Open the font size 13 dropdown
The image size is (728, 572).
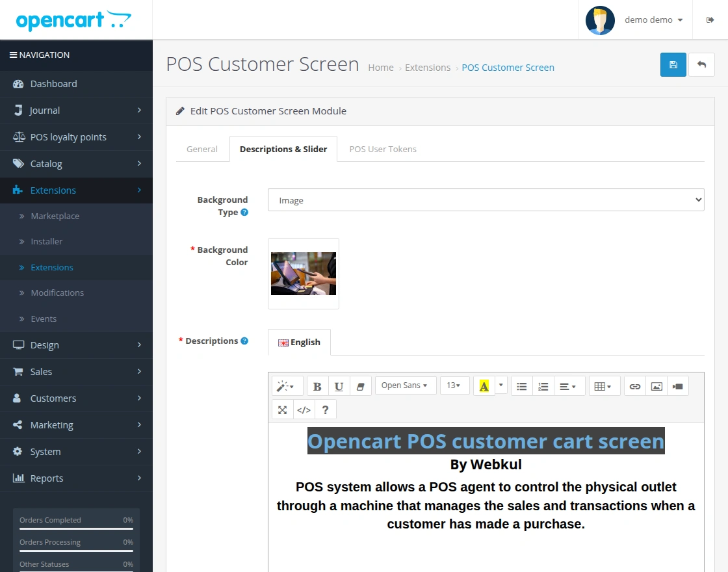pos(454,385)
